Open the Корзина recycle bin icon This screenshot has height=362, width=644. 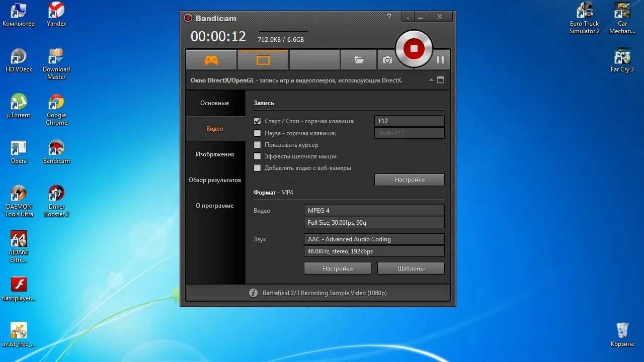click(622, 335)
